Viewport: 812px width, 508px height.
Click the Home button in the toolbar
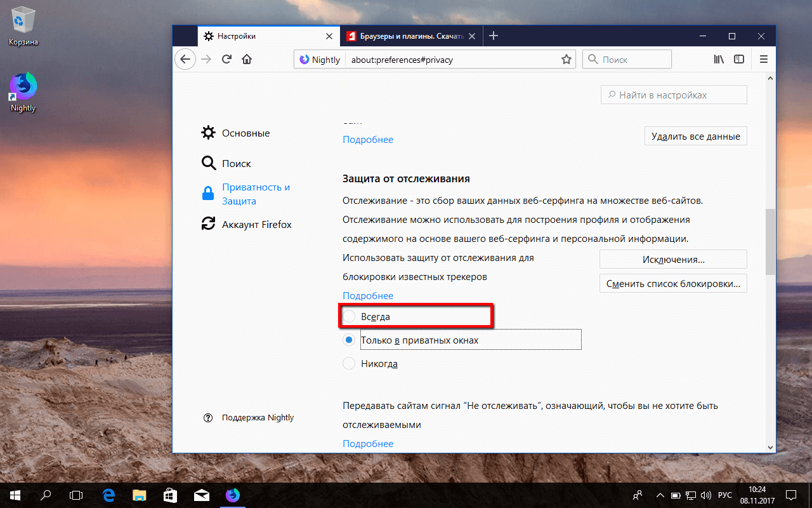pyautogui.click(x=247, y=58)
